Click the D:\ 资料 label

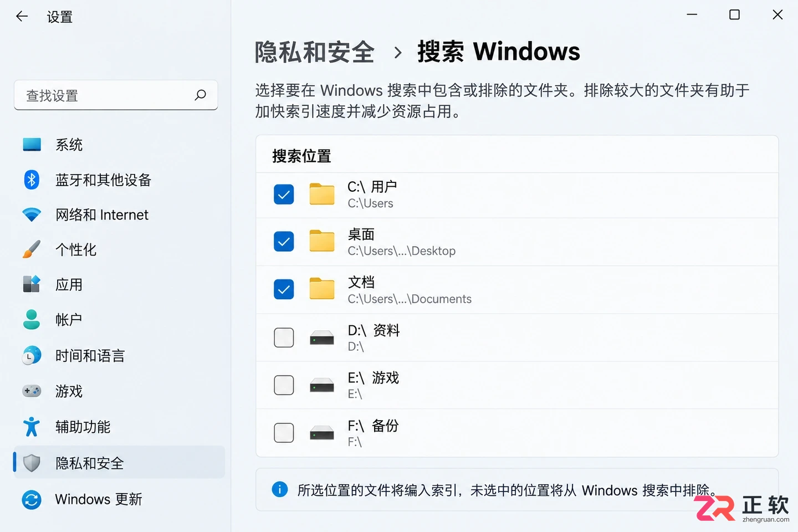[x=374, y=330]
